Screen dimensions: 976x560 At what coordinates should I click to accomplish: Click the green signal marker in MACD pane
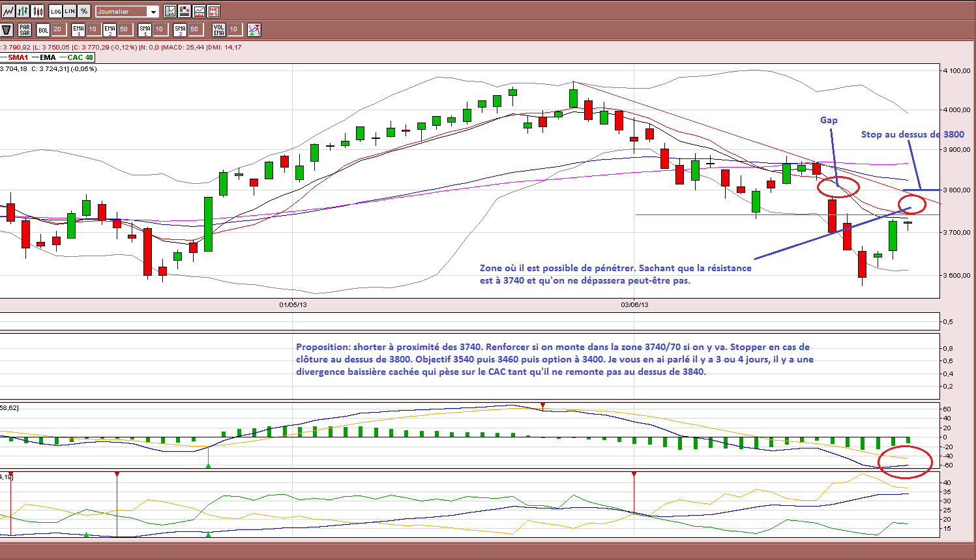point(208,465)
